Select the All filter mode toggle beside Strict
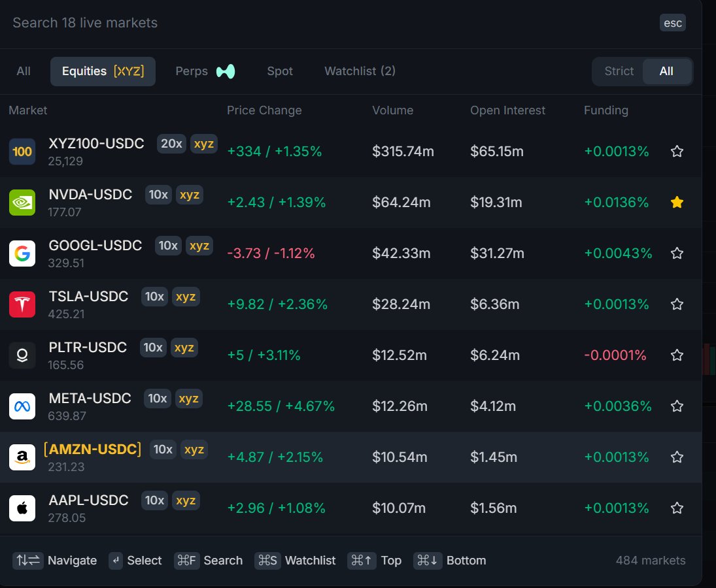 pos(666,71)
